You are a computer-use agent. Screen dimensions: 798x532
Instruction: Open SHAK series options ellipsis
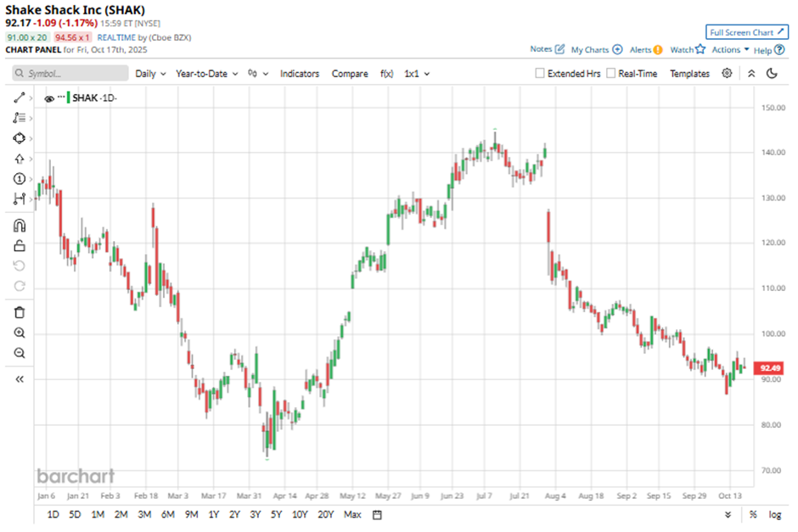point(62,97)
